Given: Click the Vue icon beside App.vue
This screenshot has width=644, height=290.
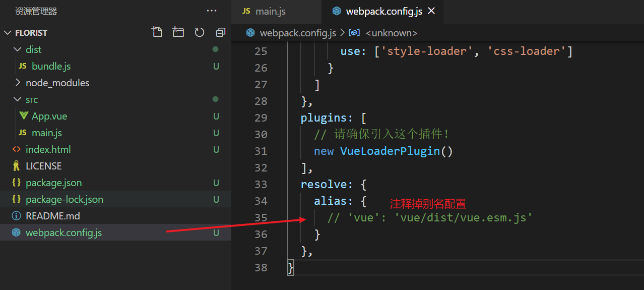Looking at the screenshot, I should click(x=23, y=116).
